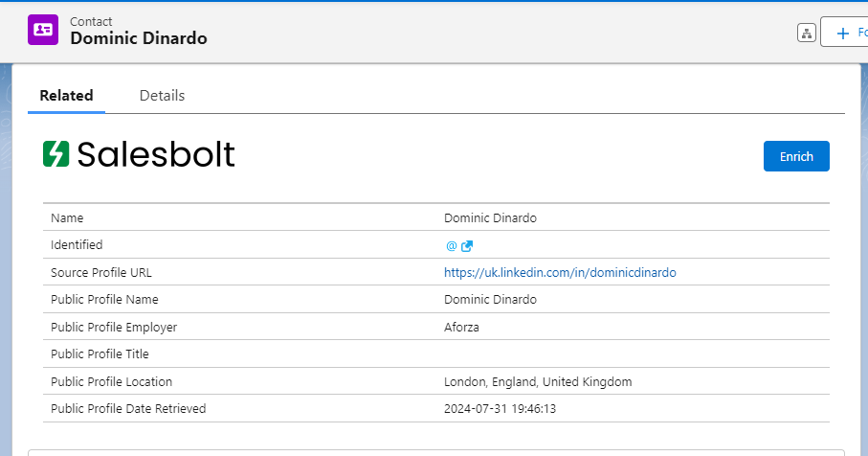This screenshot has height=456, width=868.
Task: Click the Public Profile Date Retrieved label
Action: [x=128, y=409]
